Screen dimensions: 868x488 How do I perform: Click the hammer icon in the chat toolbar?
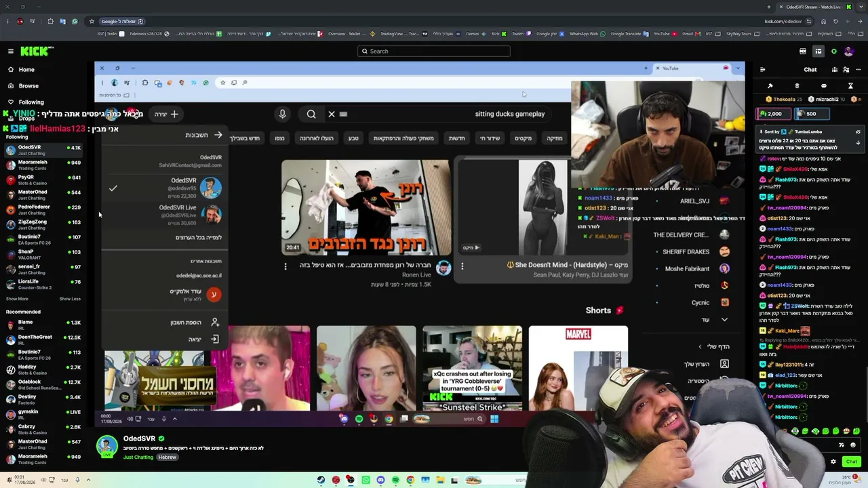pyautogui.click(x=770, y=86)
